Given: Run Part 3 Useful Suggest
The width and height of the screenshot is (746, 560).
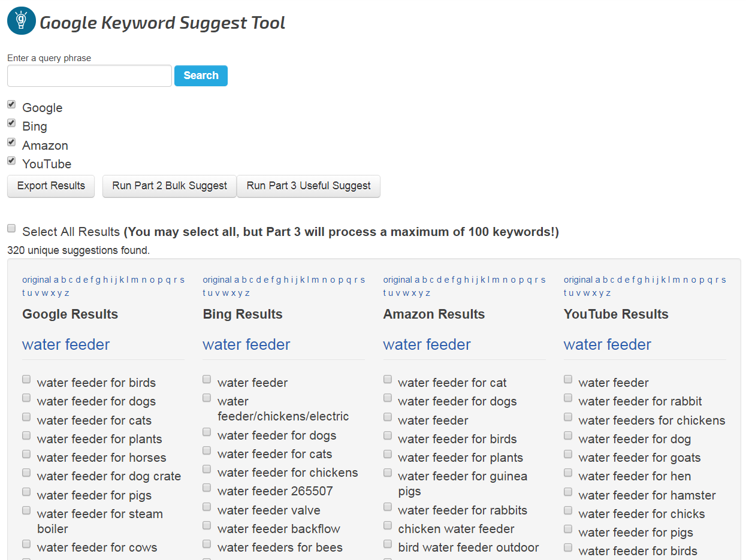Looking at the screenshot, I should click(309, 186).
